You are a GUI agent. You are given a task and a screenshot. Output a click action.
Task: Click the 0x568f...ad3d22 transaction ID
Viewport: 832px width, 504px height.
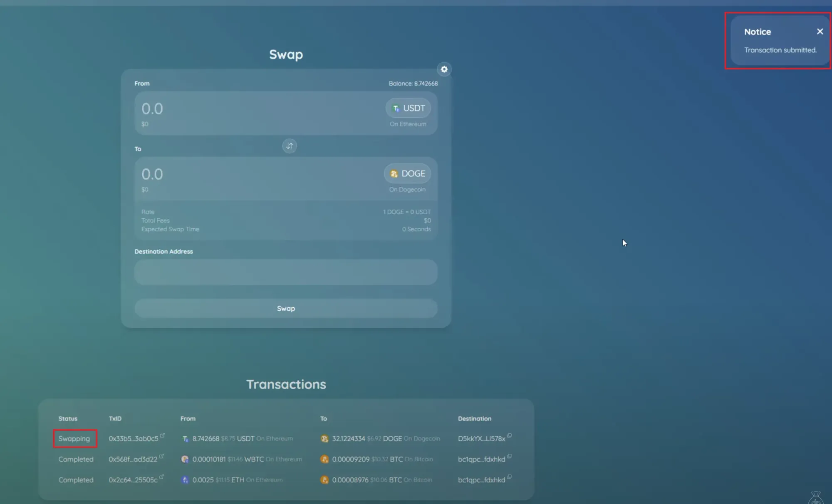pyautogui.click(x=133, y=460)
